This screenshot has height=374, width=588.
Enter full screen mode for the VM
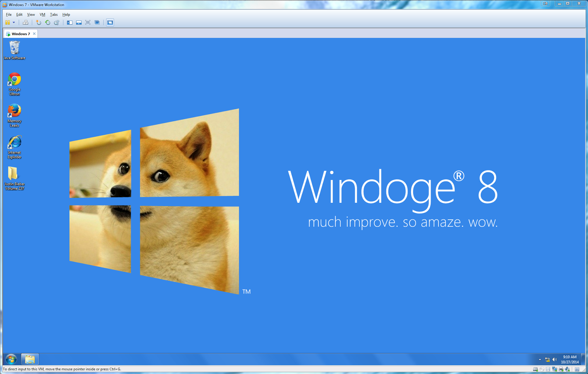click(87, 22)
